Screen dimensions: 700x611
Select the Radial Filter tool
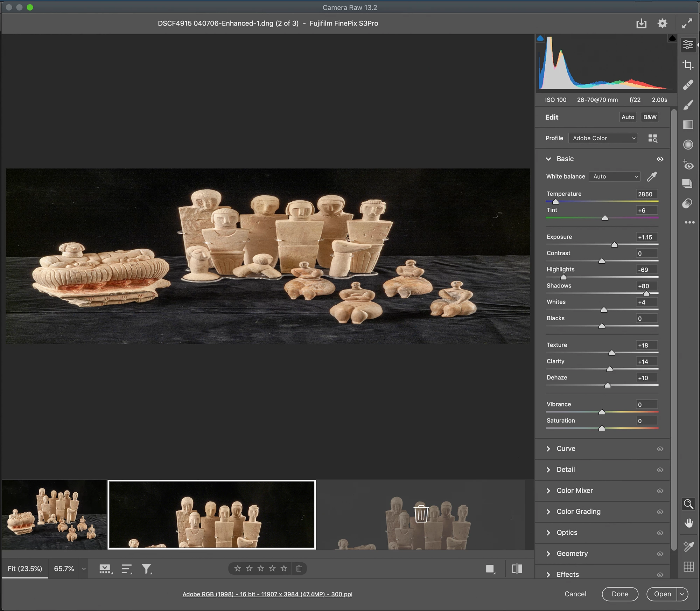pyautogui.click(x=688, y=145)
